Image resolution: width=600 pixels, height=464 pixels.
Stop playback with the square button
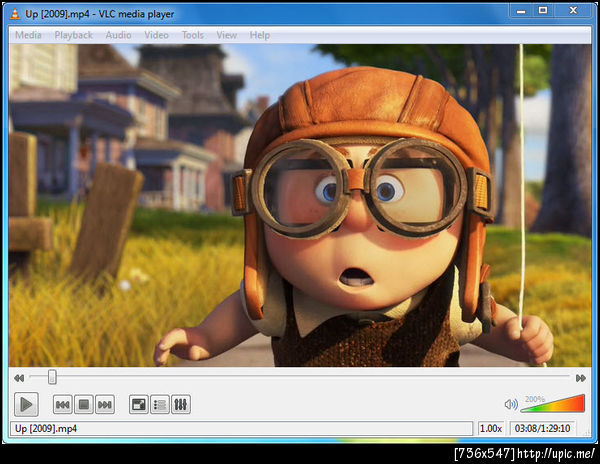pyautogui.click(x=83, y=404)
